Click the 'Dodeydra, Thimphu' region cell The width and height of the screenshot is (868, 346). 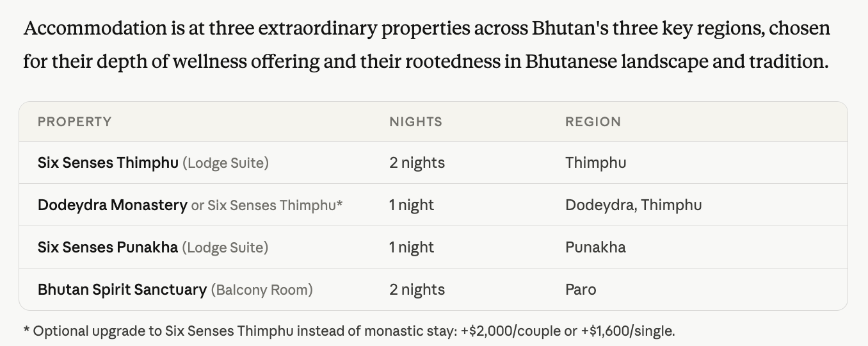pos(633,205)
